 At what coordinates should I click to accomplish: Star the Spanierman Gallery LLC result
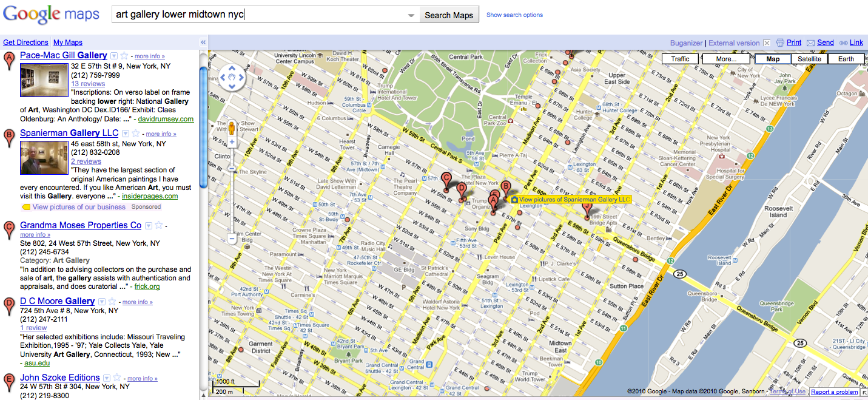click(x=135, y=134)
